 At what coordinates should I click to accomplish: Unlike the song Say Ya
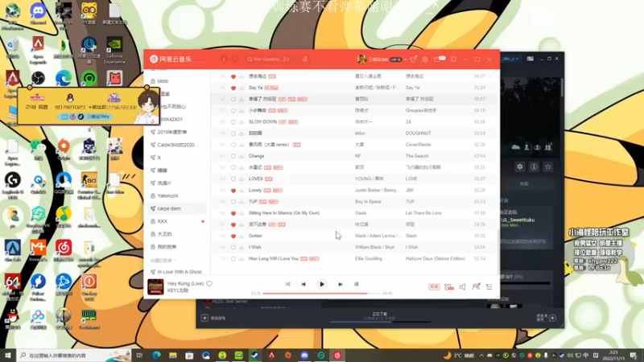point(233,88)
